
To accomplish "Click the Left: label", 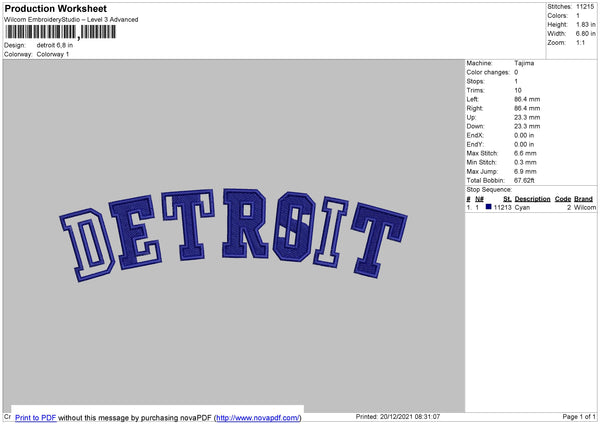I will click(x=472, y=99).
